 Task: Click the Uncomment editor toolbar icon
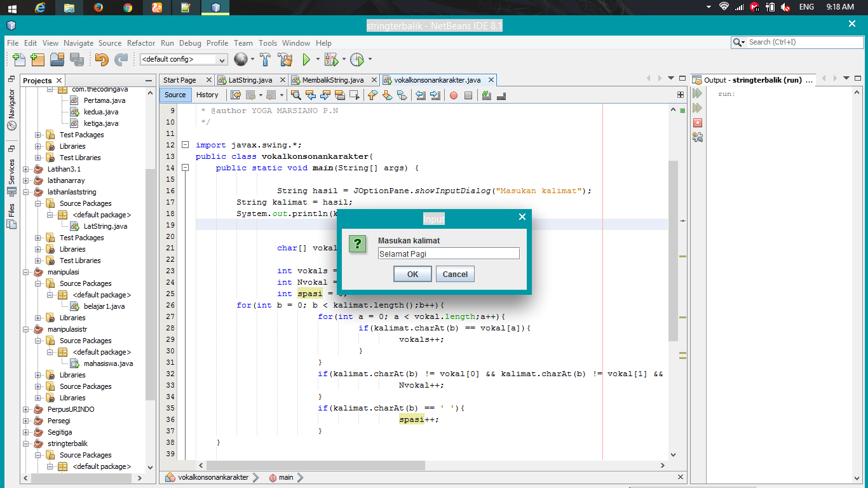[501, 95]
